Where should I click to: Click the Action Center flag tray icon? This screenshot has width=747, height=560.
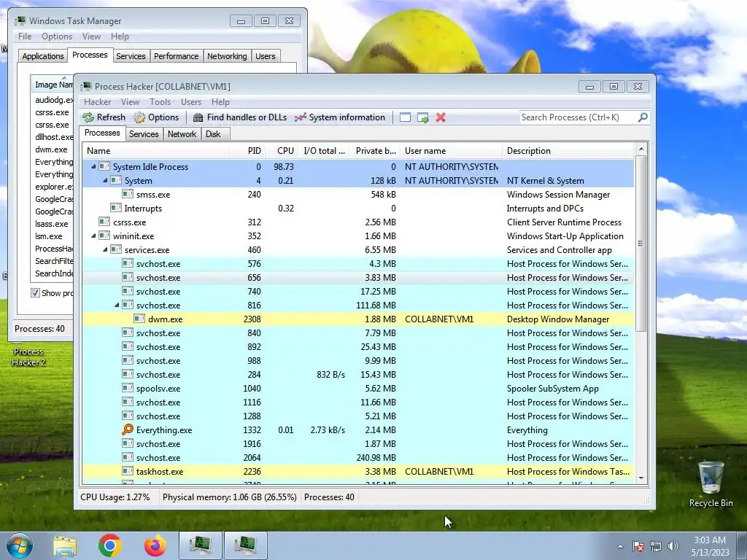point(638,546)
